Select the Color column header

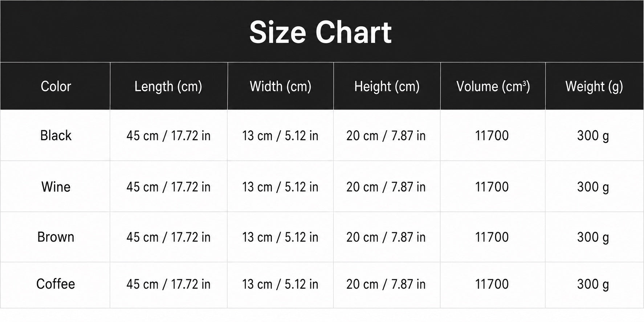point(56,86)
